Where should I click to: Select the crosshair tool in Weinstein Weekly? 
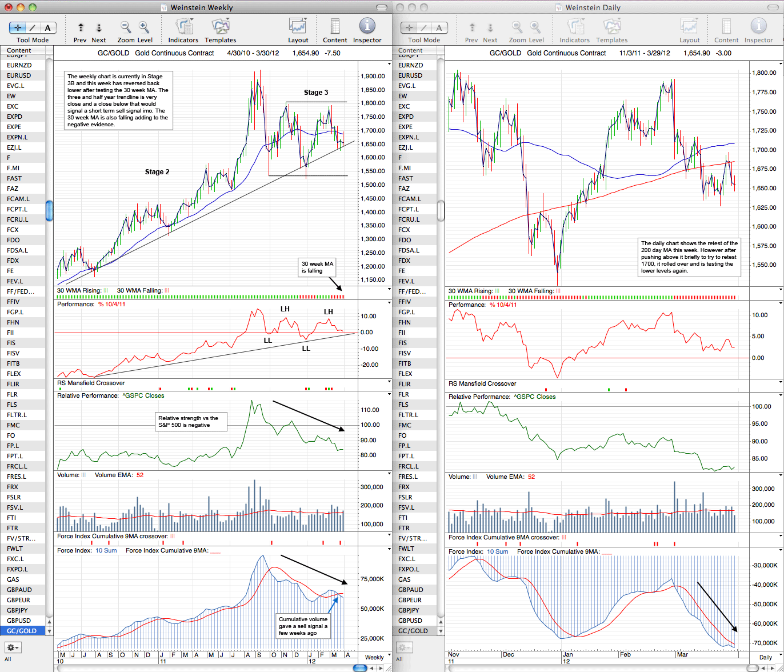click(x=19, y=27)
